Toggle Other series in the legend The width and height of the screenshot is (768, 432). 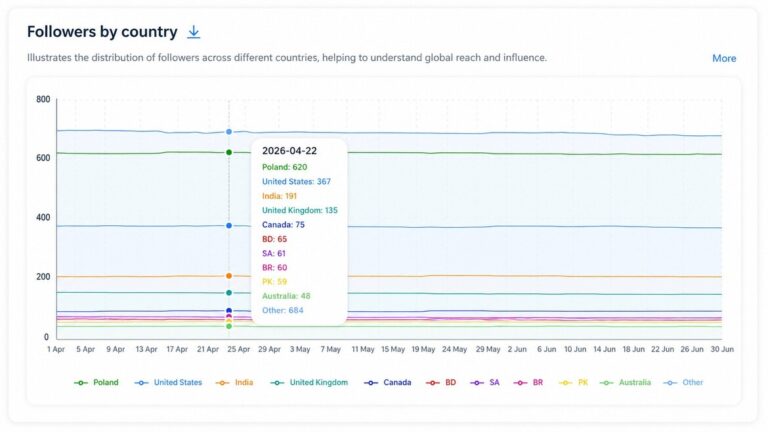pos(683,383)
